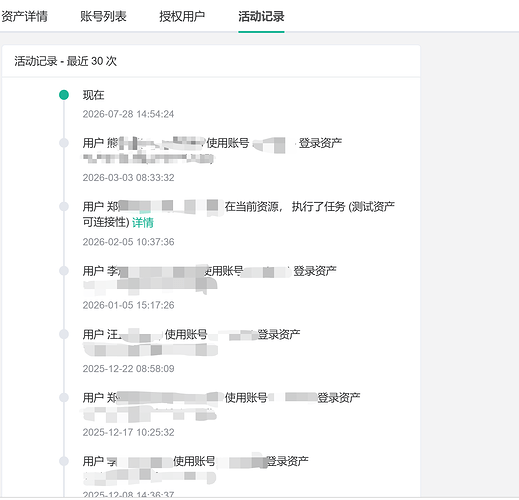Click the 活动记录 - 最近 30 次 heading

66,61
